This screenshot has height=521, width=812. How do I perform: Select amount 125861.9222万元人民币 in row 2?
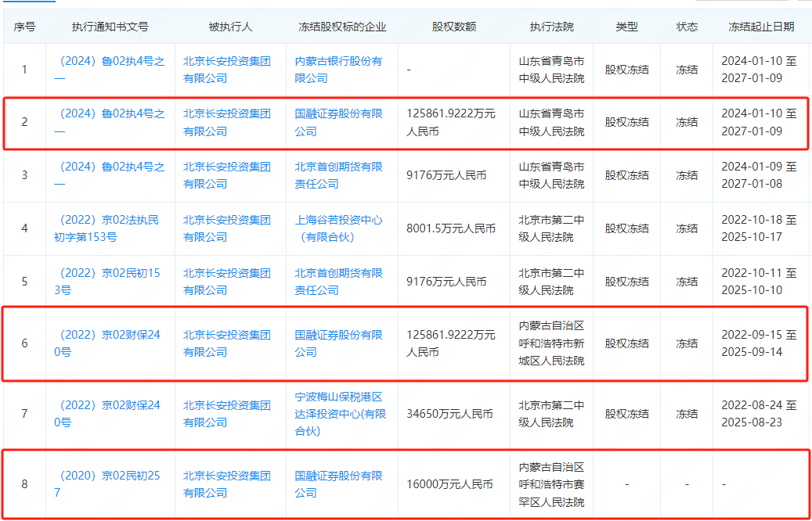click(451, 123)
